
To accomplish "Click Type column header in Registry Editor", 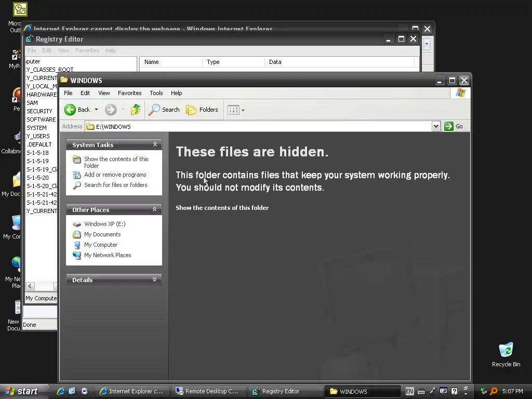I will pyautogui.click(x=233, y=62).
